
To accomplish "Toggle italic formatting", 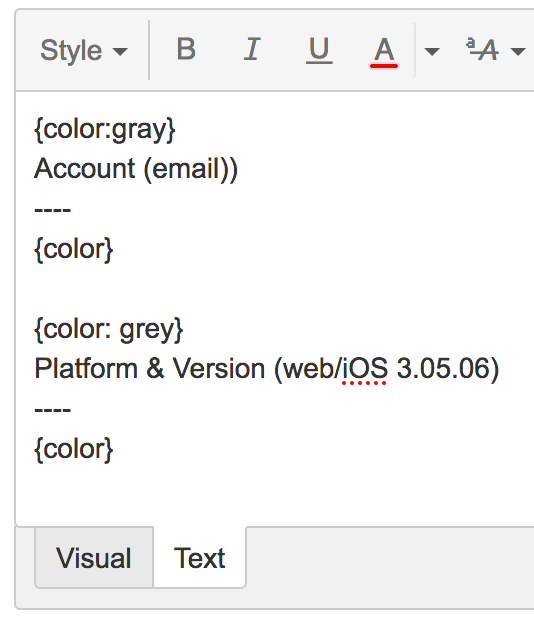I will [252, 50].
